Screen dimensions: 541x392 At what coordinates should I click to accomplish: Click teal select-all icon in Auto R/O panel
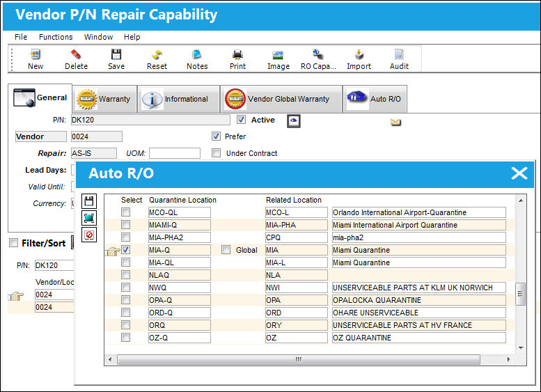coord(89,218)
